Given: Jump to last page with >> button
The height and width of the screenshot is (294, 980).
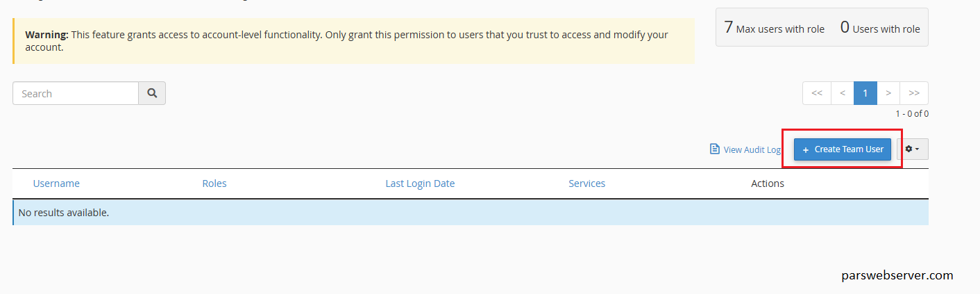Looking at the screenshot, I should [x=914, y=93].
